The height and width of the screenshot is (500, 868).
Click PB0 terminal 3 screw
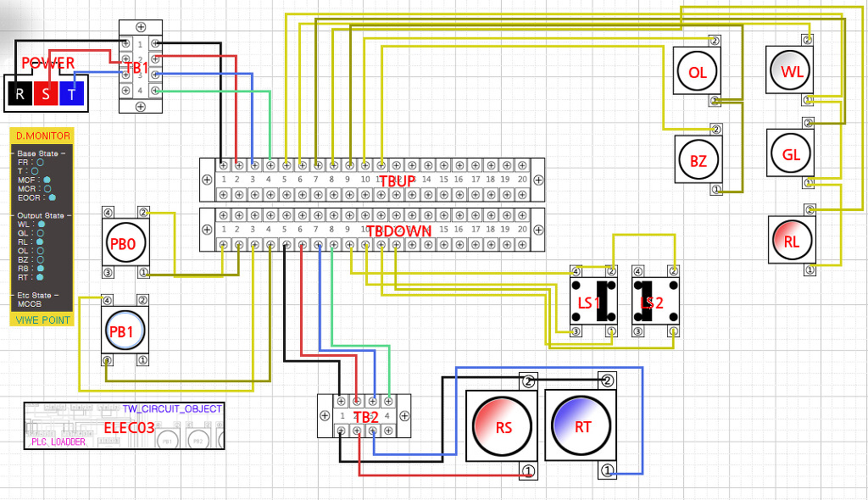[x=108, y=272]
